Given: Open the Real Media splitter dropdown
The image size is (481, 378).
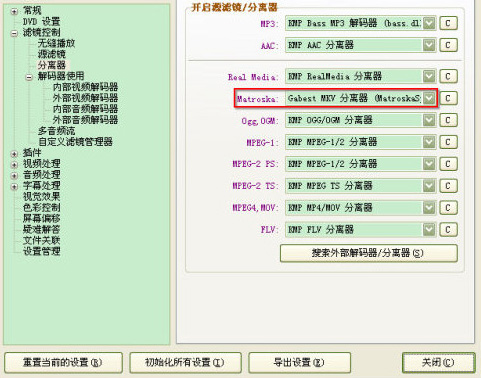Looking at the screenshot, I should tap(429, 76).
